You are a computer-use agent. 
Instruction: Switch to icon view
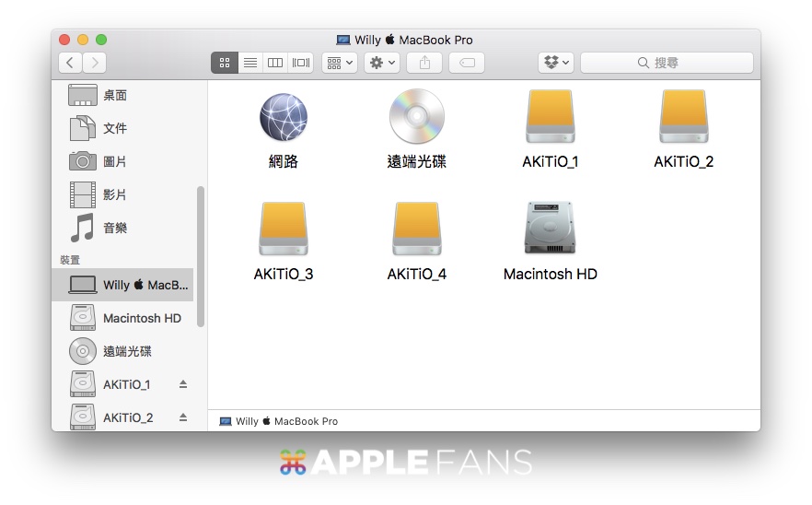pyautogui.click(x=225, y=63)
